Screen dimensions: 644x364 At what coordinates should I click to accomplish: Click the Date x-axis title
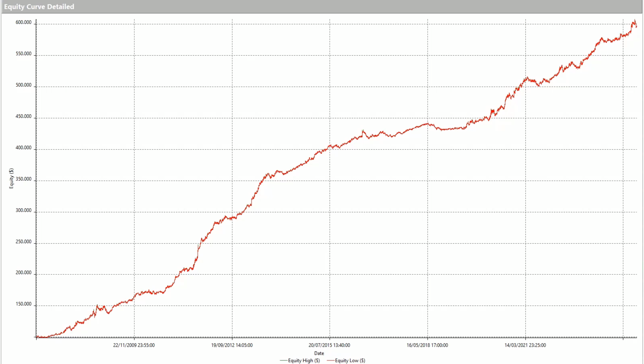(x=319, y=353)
